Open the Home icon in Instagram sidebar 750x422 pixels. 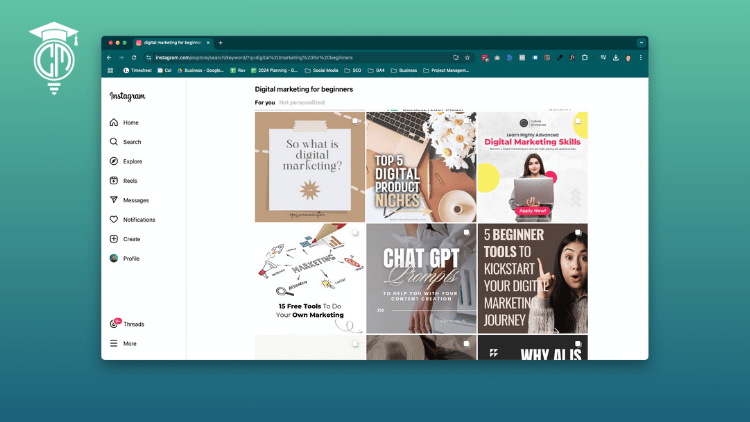coord(114,122)
